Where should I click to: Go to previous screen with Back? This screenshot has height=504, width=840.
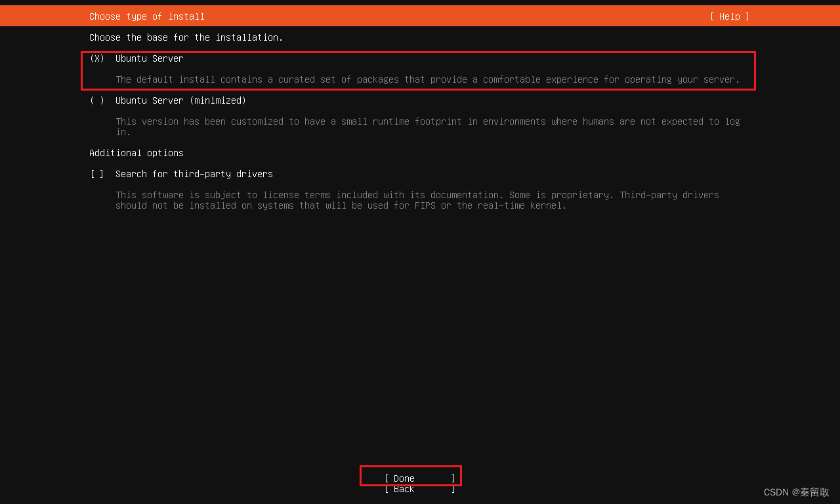(x=420, y=489)
